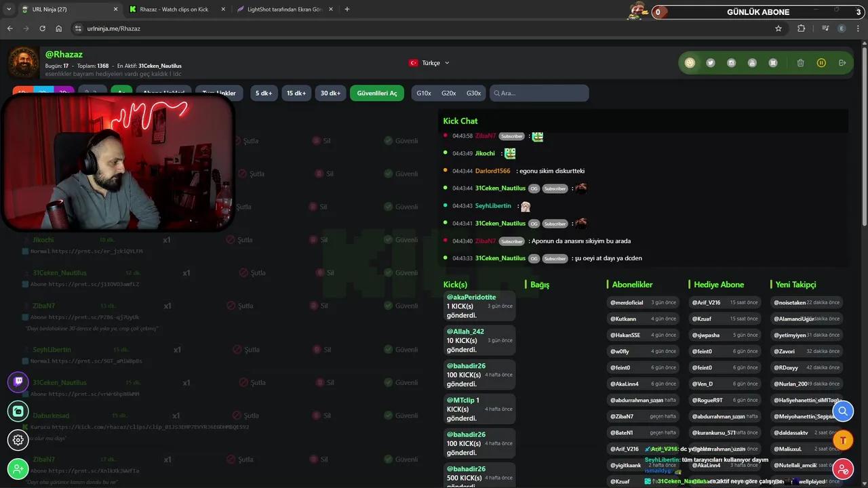Open the Kick floating button
868x488 pixels.
(18, 411)
